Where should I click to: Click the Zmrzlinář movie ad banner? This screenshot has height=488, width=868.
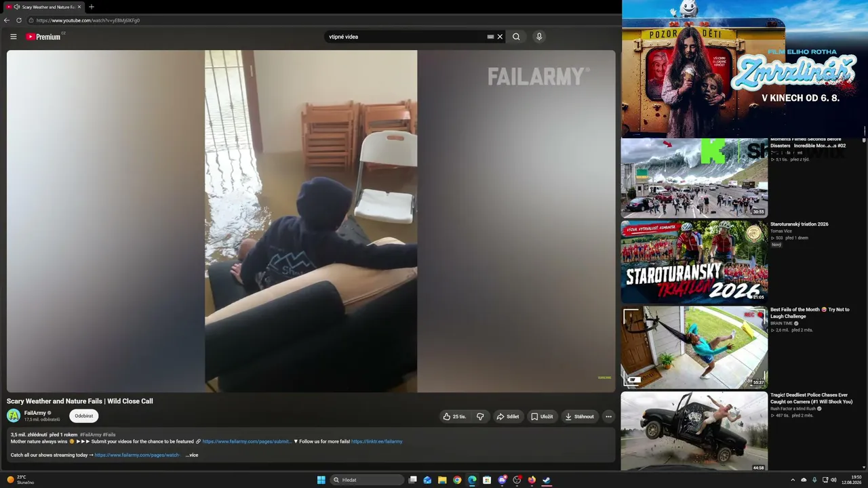point(743,68)
